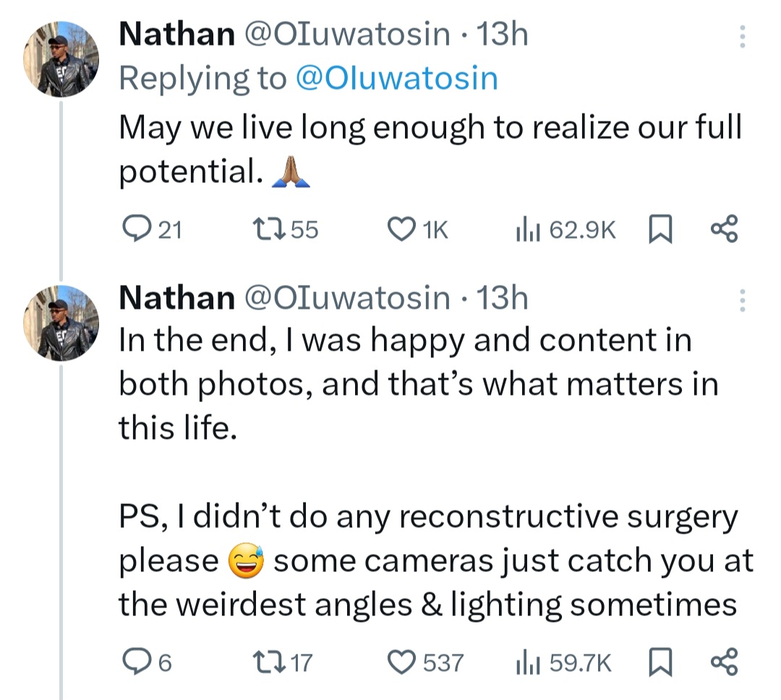This screenshot has width=781, height=700.
Task: Share the "May we live long" tweet
Action: (724, 230)
